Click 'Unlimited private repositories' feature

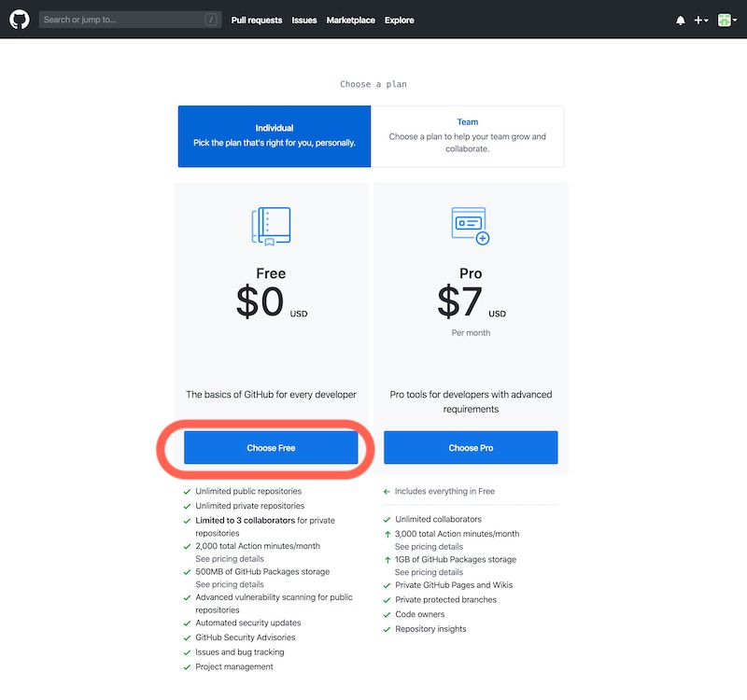249,506
